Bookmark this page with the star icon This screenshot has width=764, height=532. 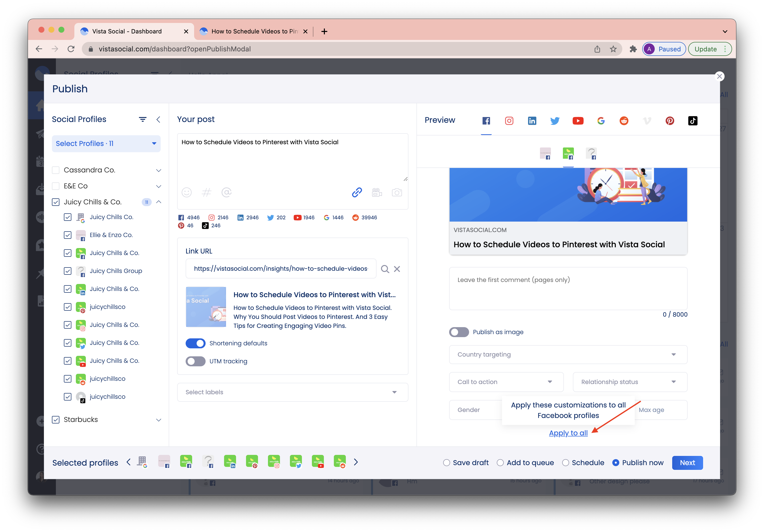point(613,49)
